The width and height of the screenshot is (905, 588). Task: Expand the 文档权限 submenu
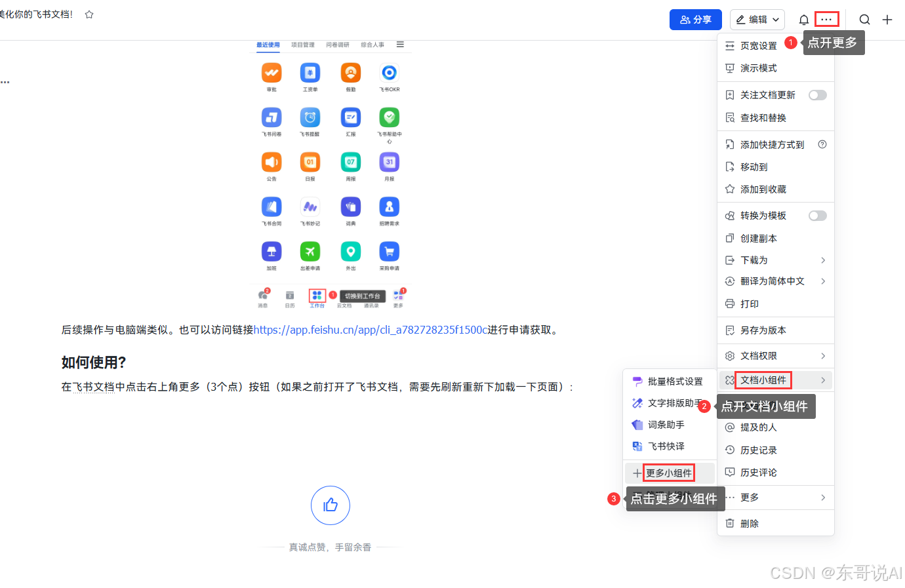pyautogui.click(x=776, y=356)
